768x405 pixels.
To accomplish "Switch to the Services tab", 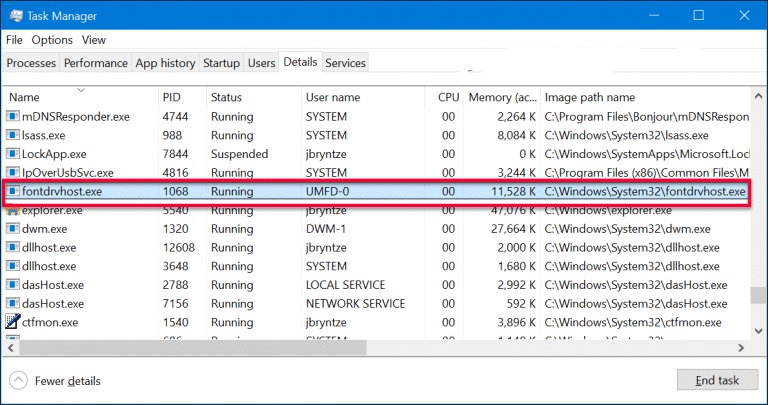I will click(345, 63).
